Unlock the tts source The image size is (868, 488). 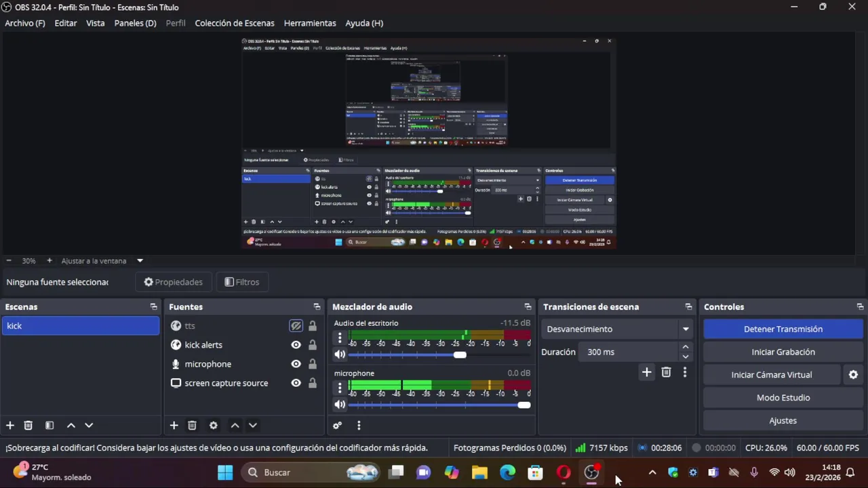point(312,326)
